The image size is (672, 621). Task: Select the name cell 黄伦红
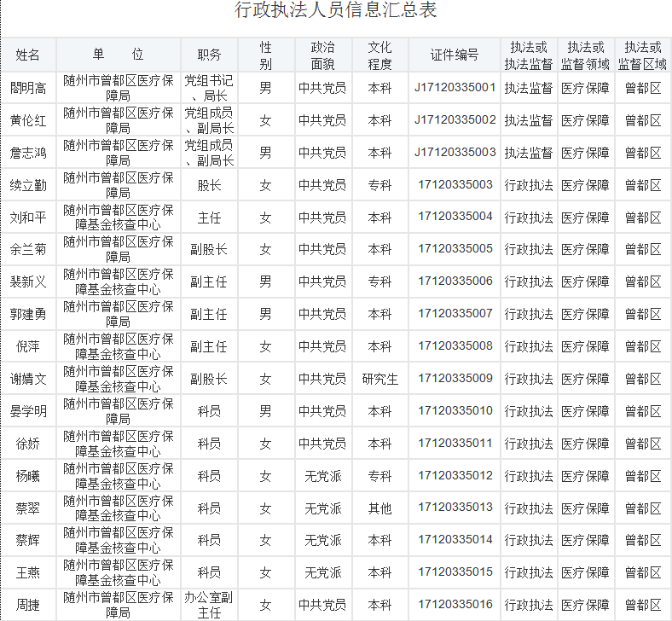(28, 121)
